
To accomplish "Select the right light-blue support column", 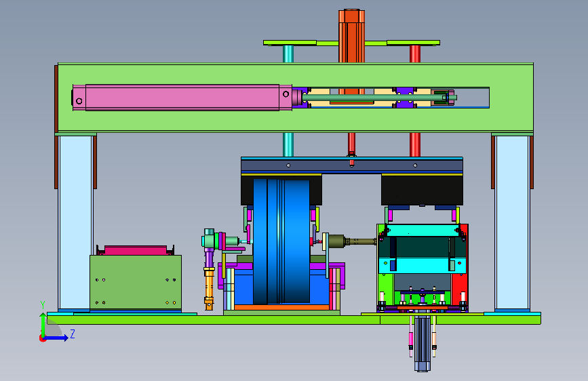I will pos(512,223).
